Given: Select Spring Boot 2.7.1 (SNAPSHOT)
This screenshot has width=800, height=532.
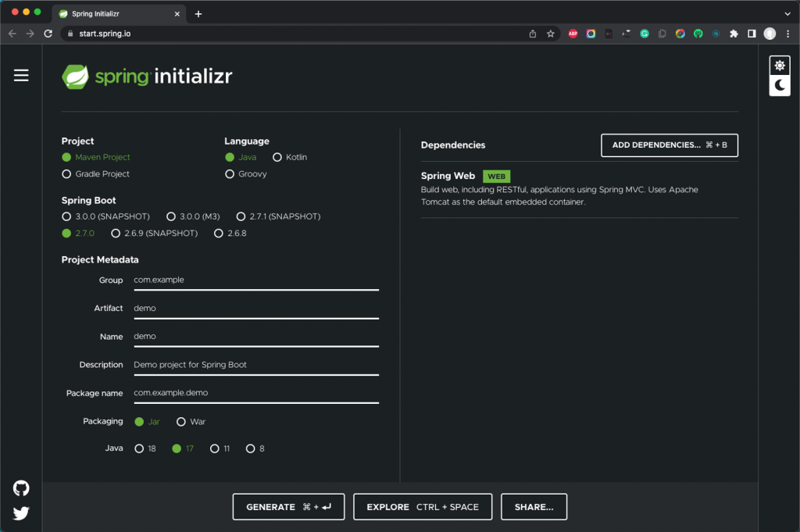Looking at the screenshot, I should click(x=279, y=216).
